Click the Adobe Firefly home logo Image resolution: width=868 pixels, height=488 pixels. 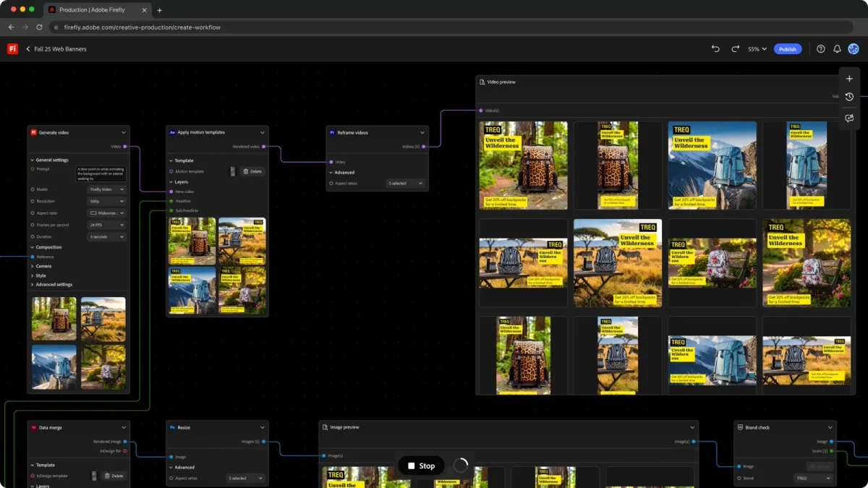pos(12,49)
